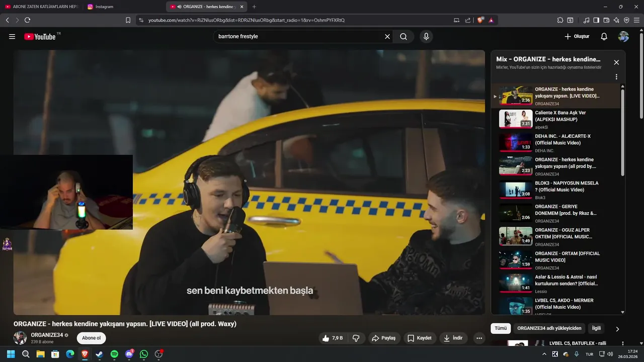Image resolution: width=644 pixels, height=362 pixels.
Task: Open the YouTube account avatar menu
Action: 623,37
